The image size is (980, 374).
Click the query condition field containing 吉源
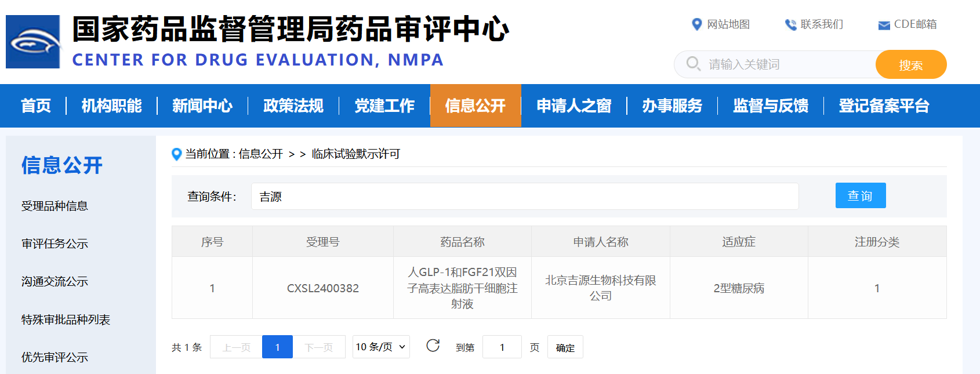[x=525, y=197]
